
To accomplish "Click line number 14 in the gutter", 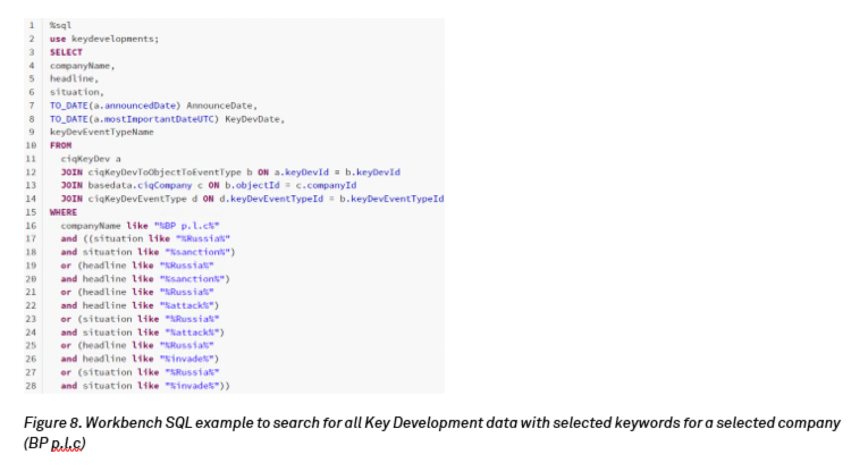I will coord(31,199).
